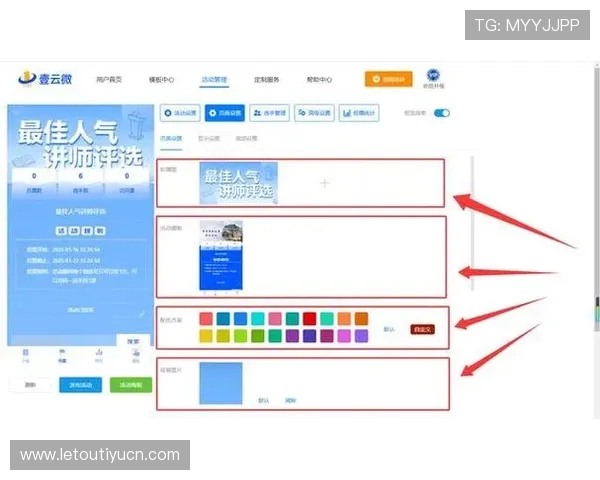Pick the indigo color swatch
Image resolution: width=600 pixels, height=480 pixels.
(310, 336)
